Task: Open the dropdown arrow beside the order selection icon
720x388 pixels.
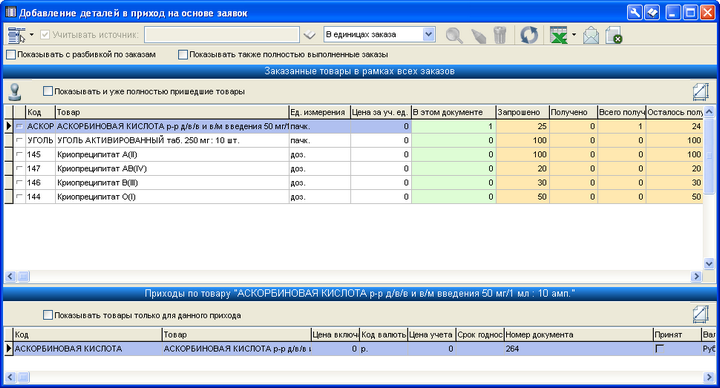Action: click(32, 35)
